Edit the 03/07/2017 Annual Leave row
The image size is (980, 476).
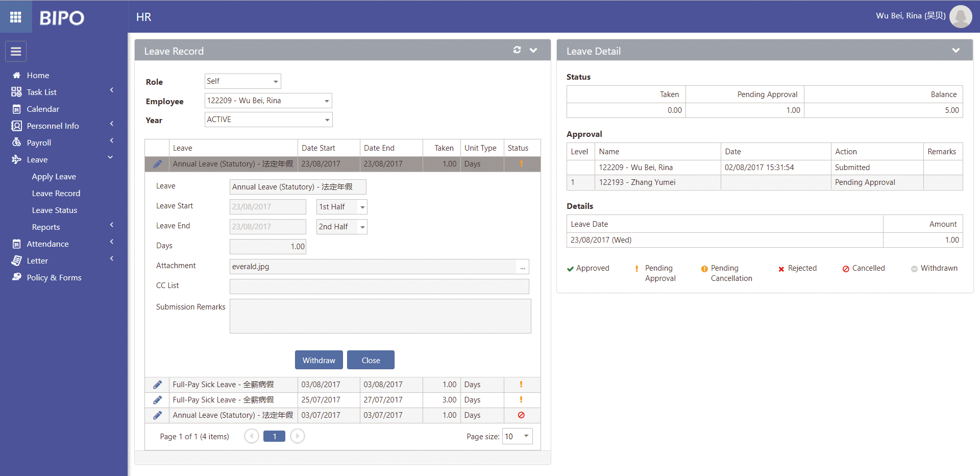(157, 415)
